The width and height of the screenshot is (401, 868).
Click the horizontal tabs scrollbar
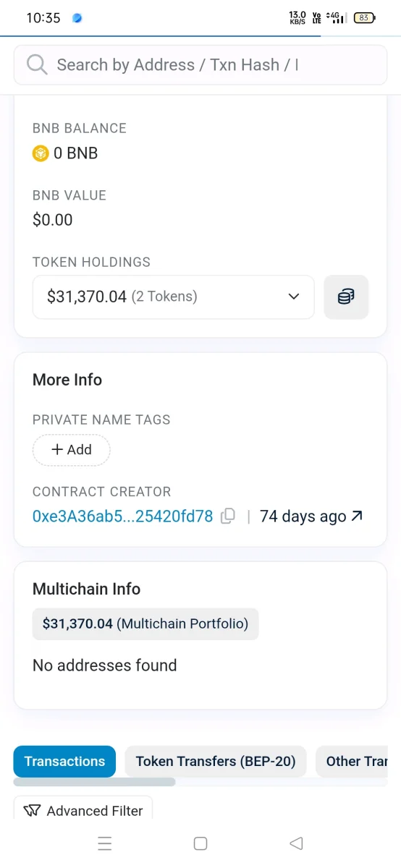point(94,782)
